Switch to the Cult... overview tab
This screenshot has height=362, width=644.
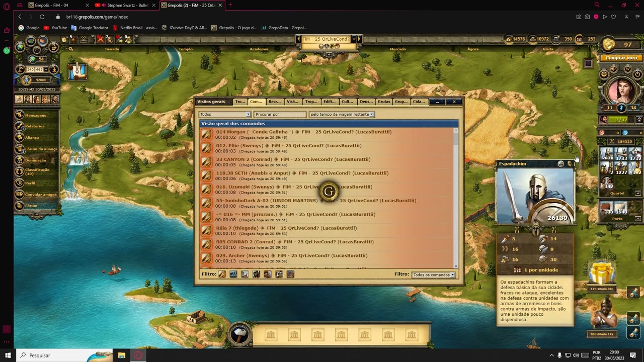(347, 102)
